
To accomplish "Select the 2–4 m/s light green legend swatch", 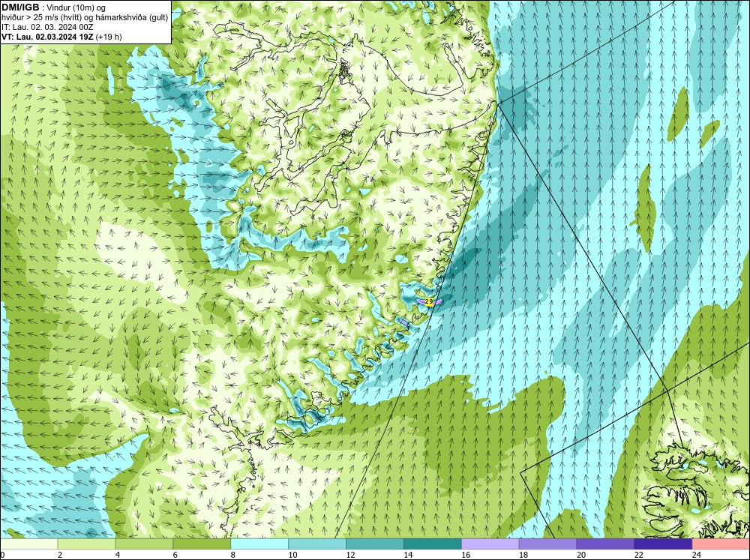I will [86, 544].
